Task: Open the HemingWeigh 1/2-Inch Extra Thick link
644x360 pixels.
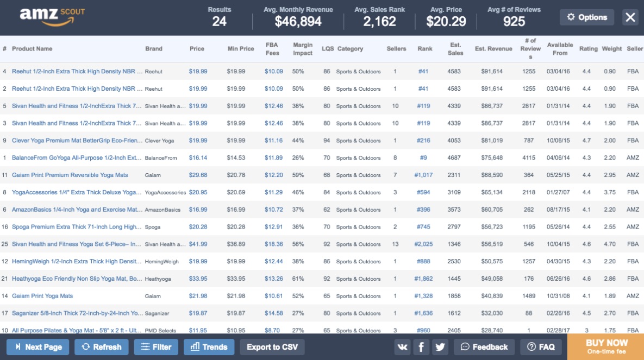Action: pyautogui.click(x=77, y=261)
